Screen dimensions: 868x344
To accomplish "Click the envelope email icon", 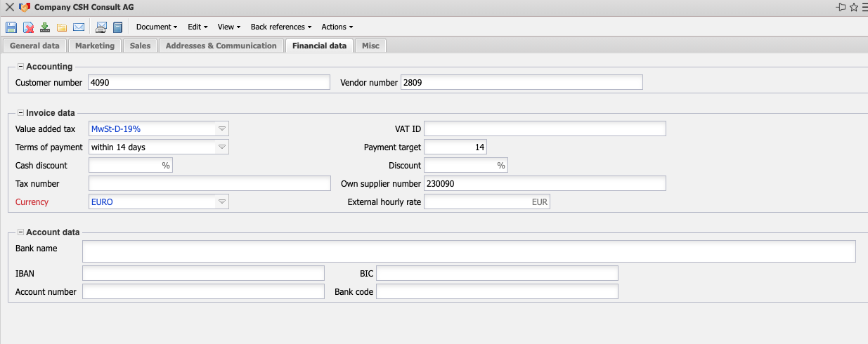I will 79,27.
